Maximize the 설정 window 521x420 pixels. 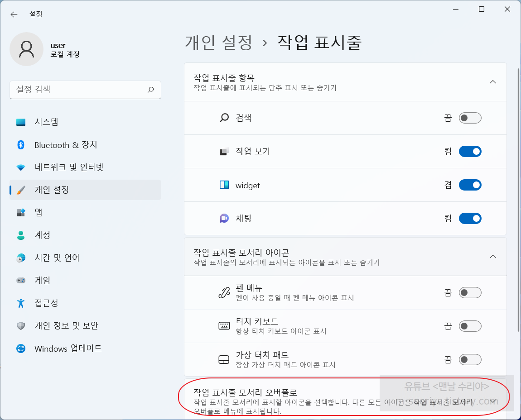pyautogui.click(x=482, y=10)
